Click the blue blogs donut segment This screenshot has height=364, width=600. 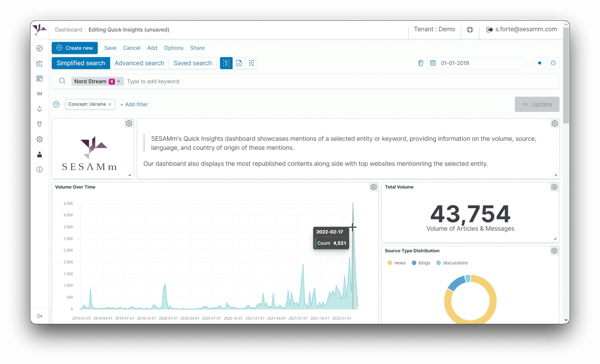click(456, 284)
